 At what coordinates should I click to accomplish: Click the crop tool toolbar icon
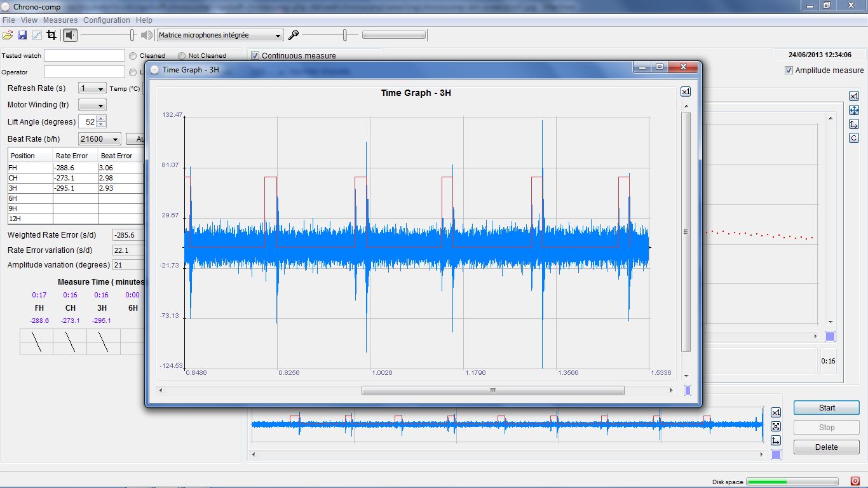click(51, 36)
